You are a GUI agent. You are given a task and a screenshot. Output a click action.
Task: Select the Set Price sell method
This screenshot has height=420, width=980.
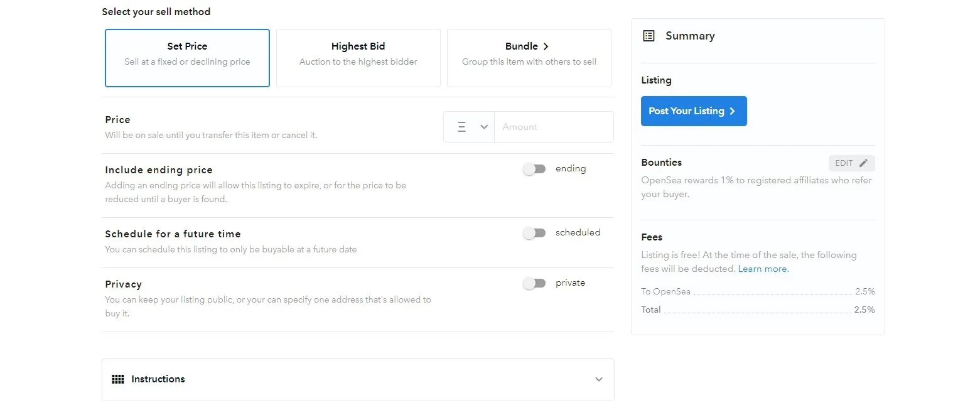click(187, 58)
